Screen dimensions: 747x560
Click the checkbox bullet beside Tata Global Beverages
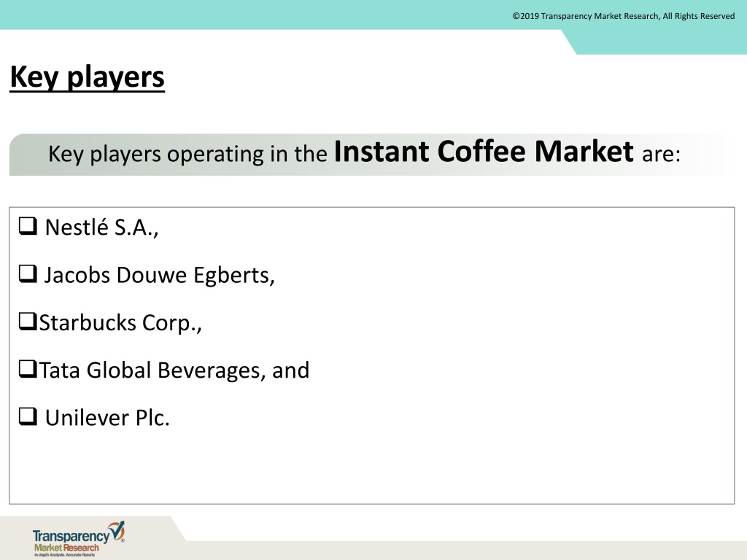pyautogui.click(x=28, y=369)
